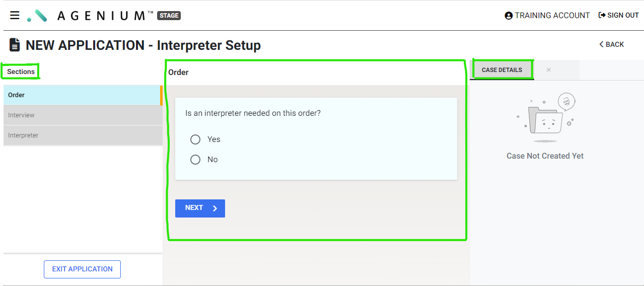
Task: Go to the Interview section
Action: pyautogui.click(x=83, y=115)
